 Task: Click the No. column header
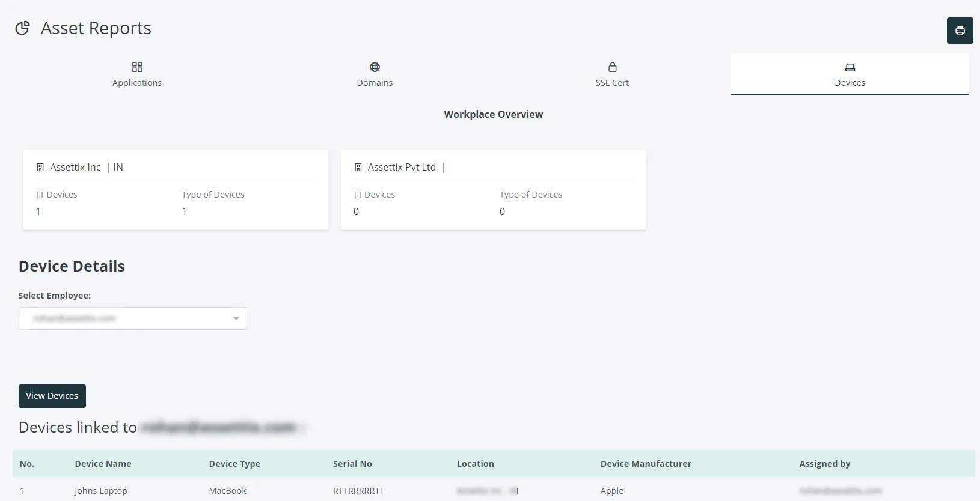click(27, 464)
